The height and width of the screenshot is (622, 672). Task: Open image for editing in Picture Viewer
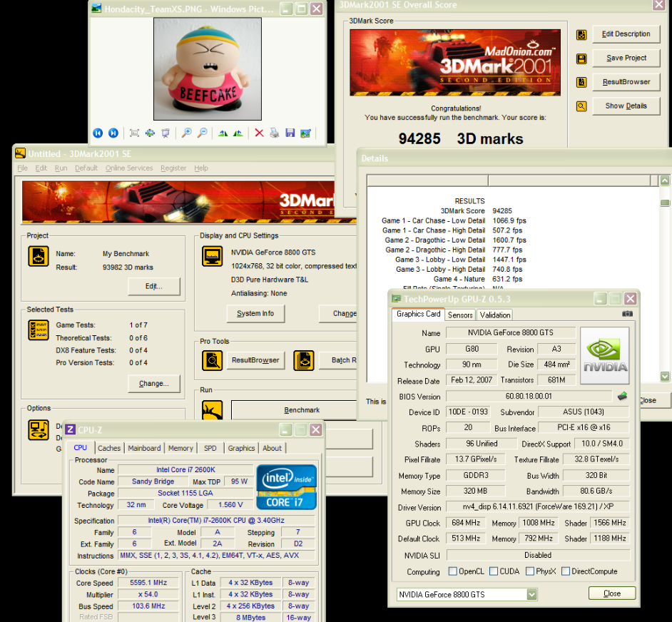(x=305, y=133)
